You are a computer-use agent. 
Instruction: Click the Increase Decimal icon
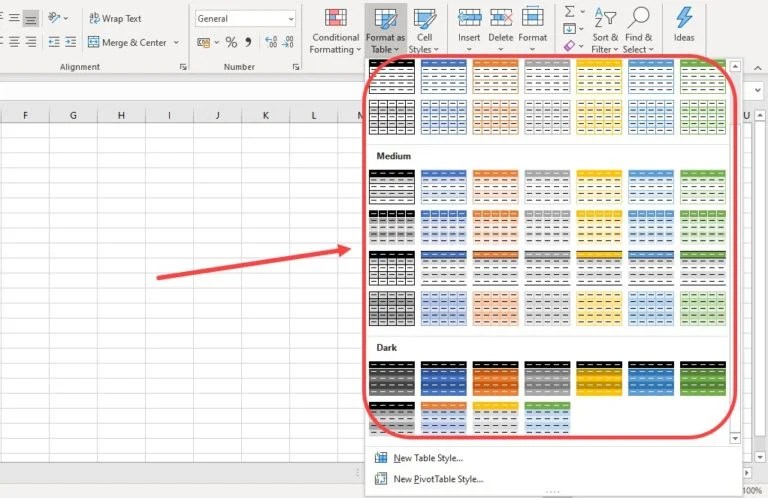(271, 43)
